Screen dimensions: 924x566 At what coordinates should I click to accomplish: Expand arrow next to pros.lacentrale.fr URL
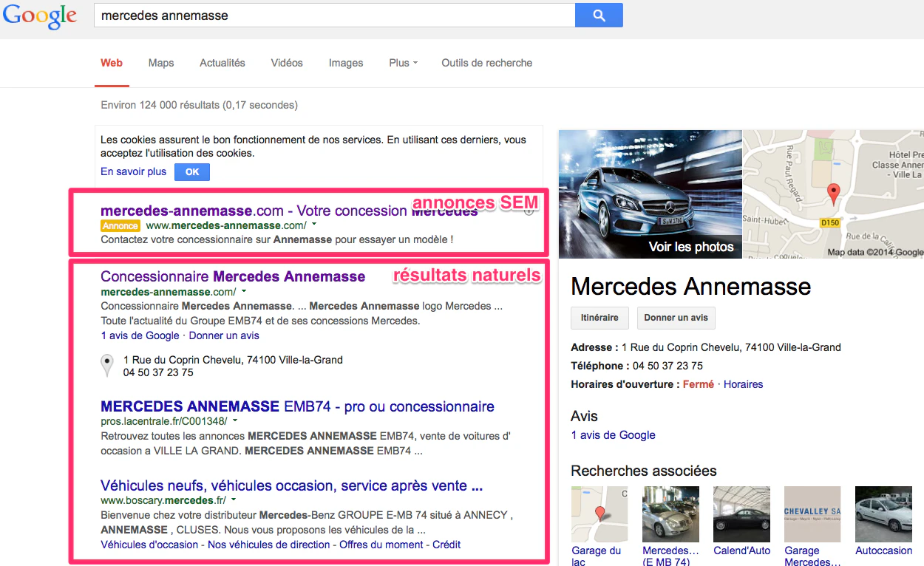coord(235,420)
